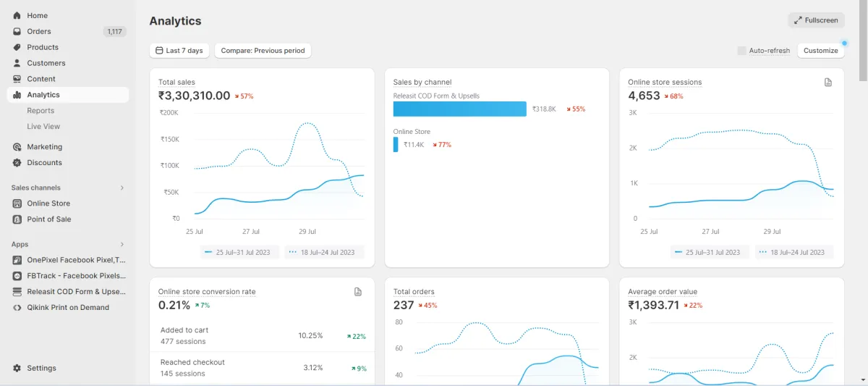This screenshot has height=386, width=868.
Task: Click Releasit COD Form sales bar
Action: (x=460, y=109)
